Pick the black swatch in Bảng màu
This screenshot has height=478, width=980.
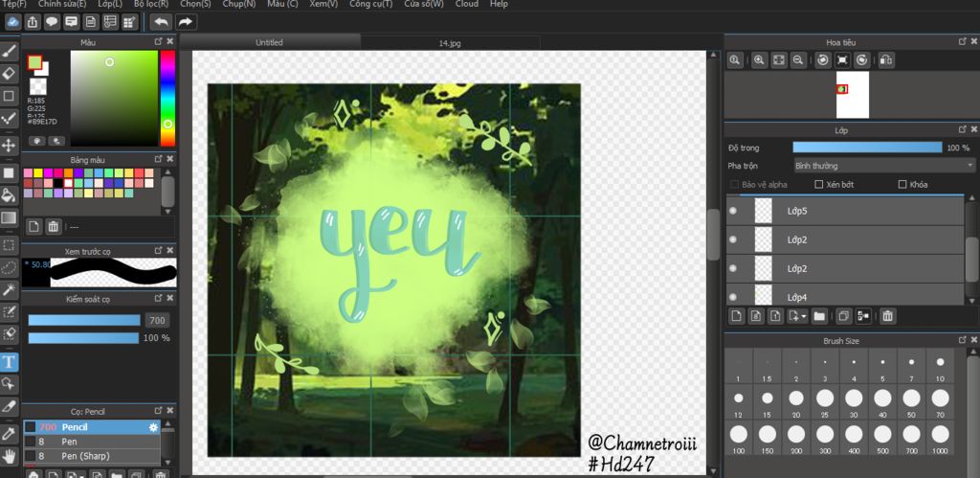tap(57, 183)
